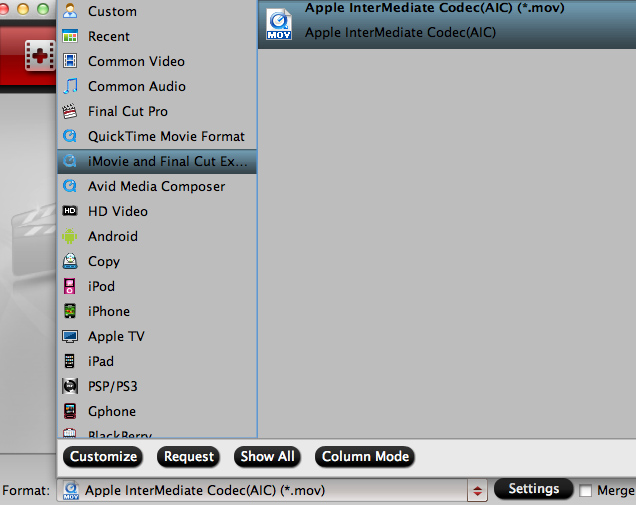Choose the Avid Media Composer category

coord(155,187)
